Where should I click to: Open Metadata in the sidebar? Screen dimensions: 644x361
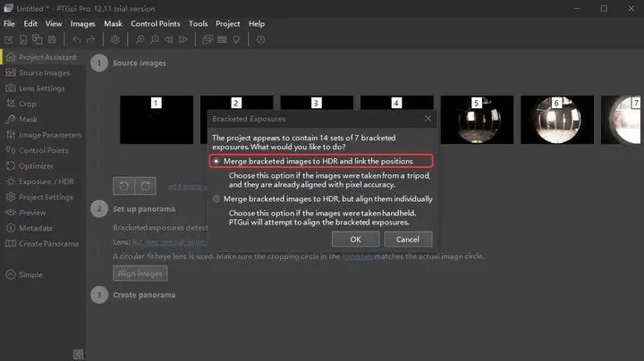[43, 228]
